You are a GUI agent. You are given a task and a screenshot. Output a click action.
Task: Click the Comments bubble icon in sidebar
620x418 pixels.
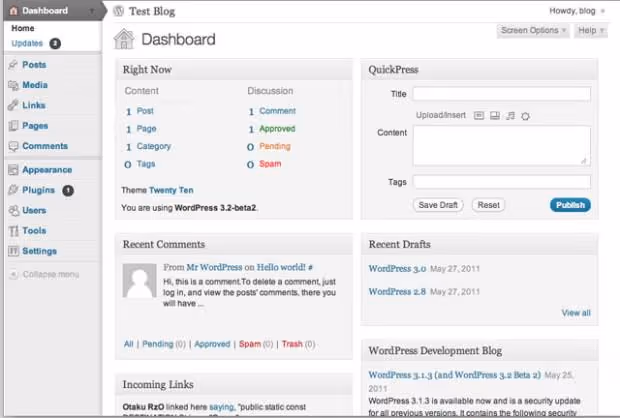tap(13, 146)
